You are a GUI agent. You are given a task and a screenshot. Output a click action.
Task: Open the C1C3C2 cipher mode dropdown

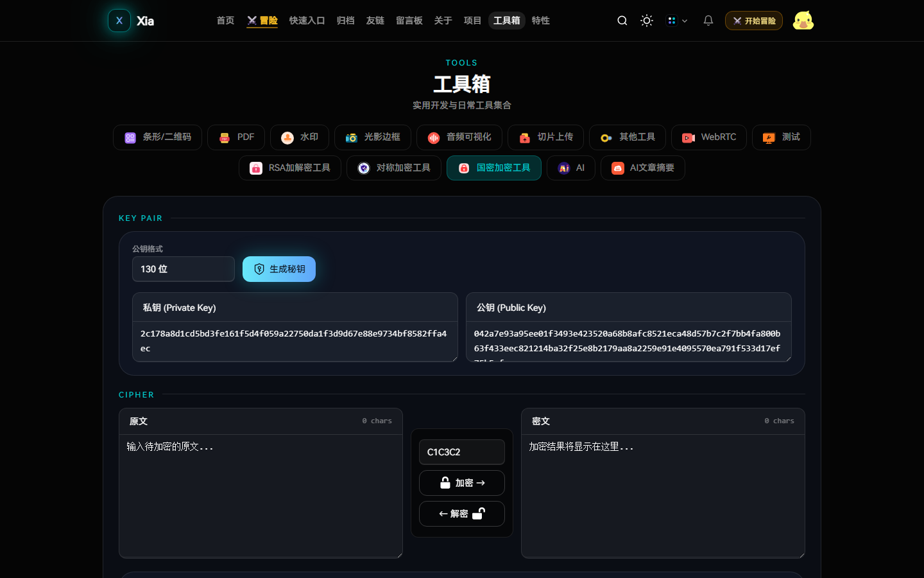point(462,452)
